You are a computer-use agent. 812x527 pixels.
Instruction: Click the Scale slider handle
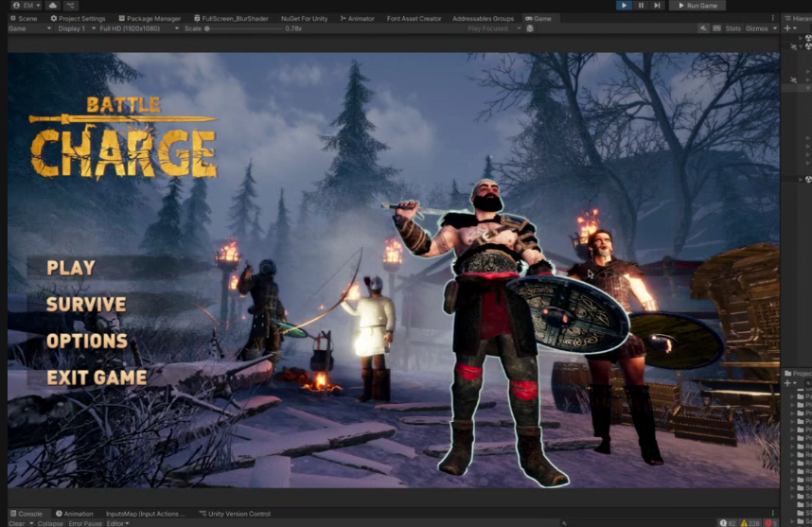click(207, 28)
